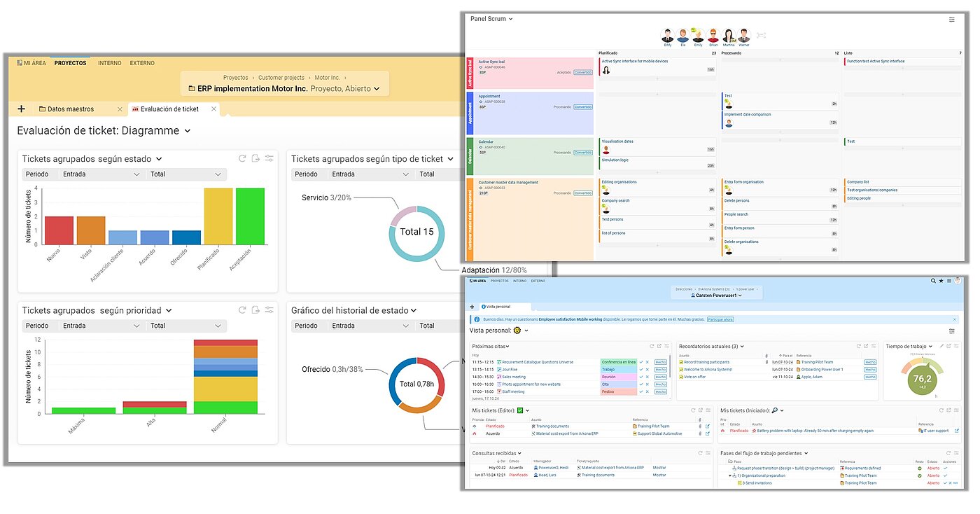
Task: Expand the Evaluación de ticket: Diagramme dropdown
Action: click(188, 131)
